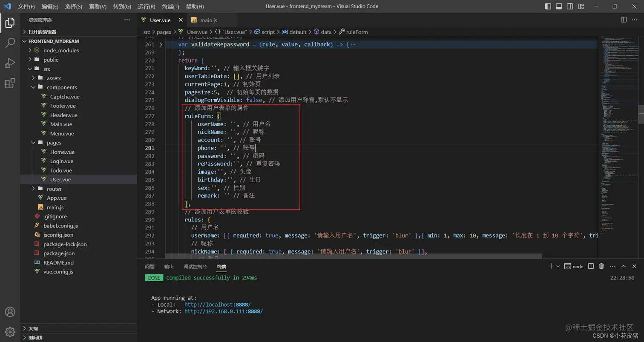Viewport: 644px width, 342px height.
Task: Expand the node_modules folder
Action: [78, 50]
